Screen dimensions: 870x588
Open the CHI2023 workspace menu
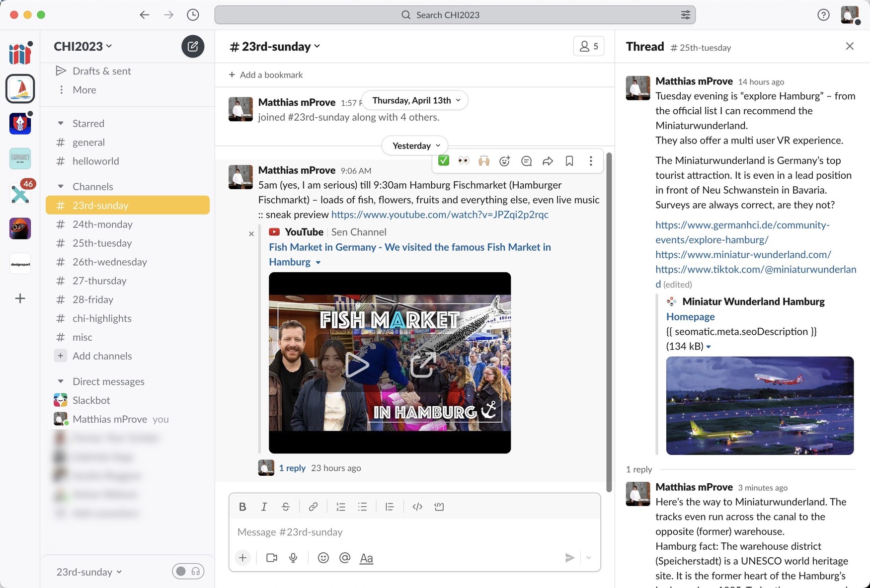82,46
